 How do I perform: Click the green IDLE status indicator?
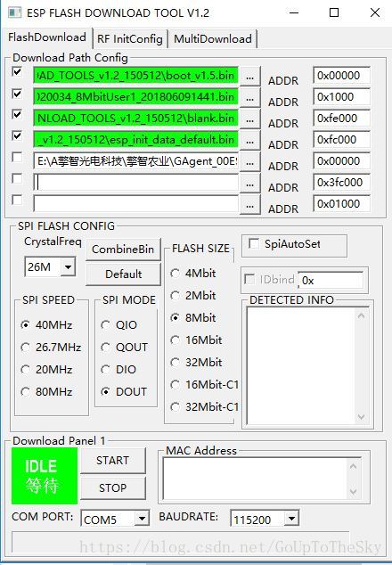click(x=45, y=476)
